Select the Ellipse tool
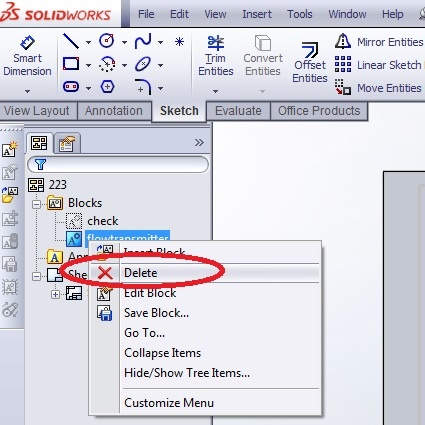425x425 pixels. pos(143,64)
